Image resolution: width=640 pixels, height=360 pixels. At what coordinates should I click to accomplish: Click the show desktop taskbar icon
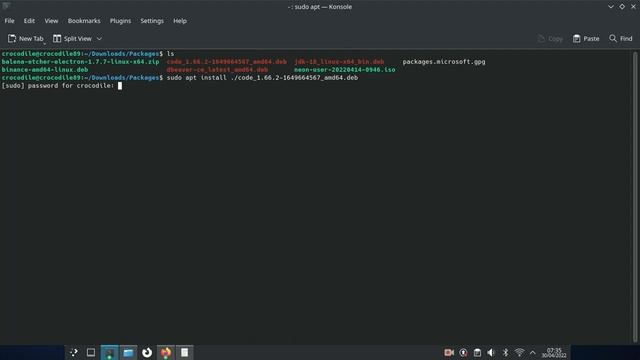pyautogui.click(x=91, y=352)
